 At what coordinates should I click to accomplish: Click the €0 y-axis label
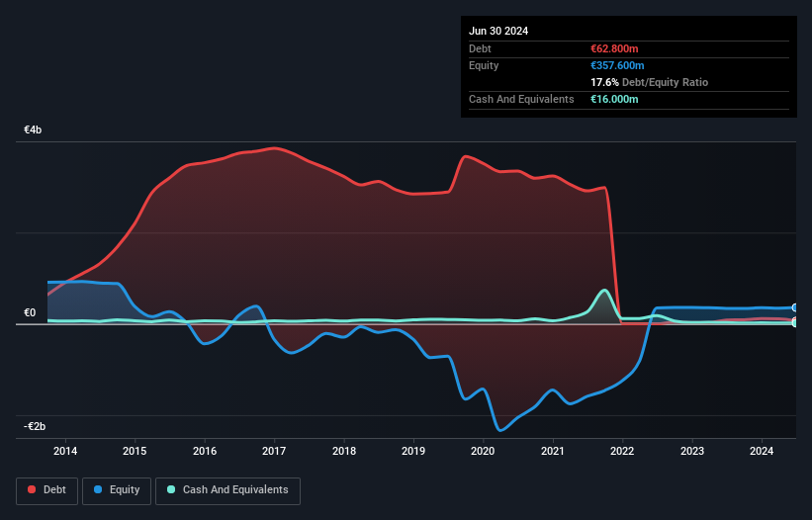(x=30, y=313)
